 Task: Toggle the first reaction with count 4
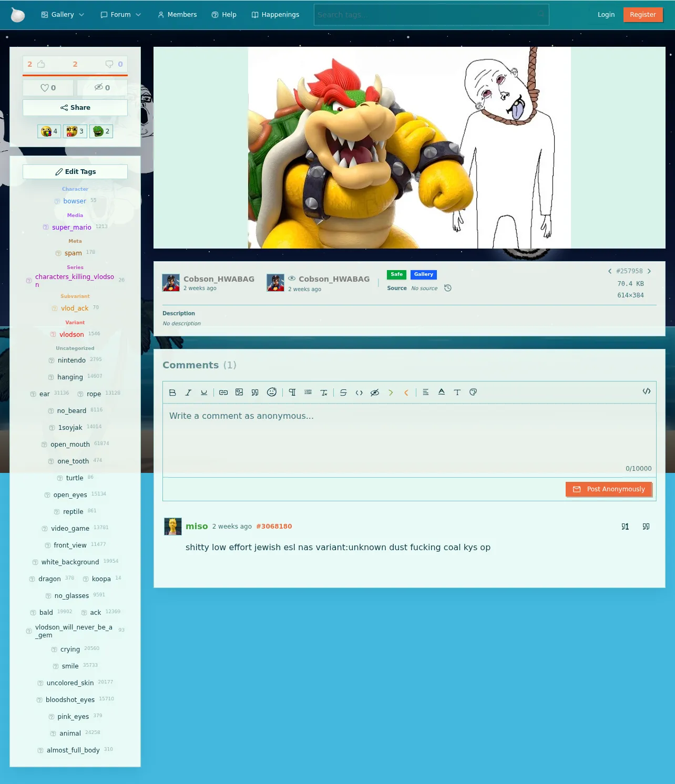coord(49,131)
